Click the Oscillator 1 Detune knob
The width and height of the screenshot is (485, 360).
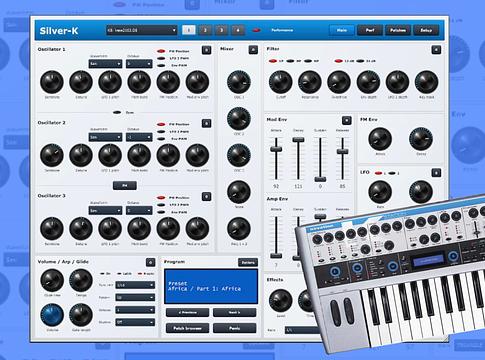coord(81,82)
